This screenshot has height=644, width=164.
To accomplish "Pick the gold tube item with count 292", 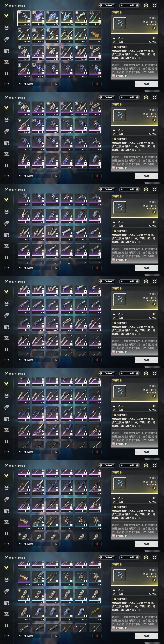I will coord(95,36).
